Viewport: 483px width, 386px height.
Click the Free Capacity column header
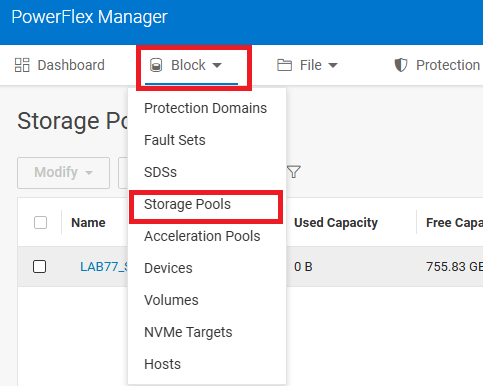pyautogui.click(x=454, y=223)
